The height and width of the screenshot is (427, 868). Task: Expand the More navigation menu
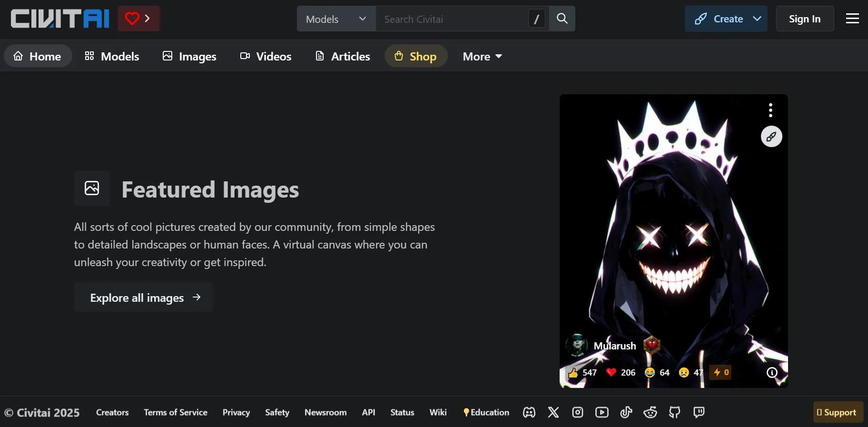(482, 56)
